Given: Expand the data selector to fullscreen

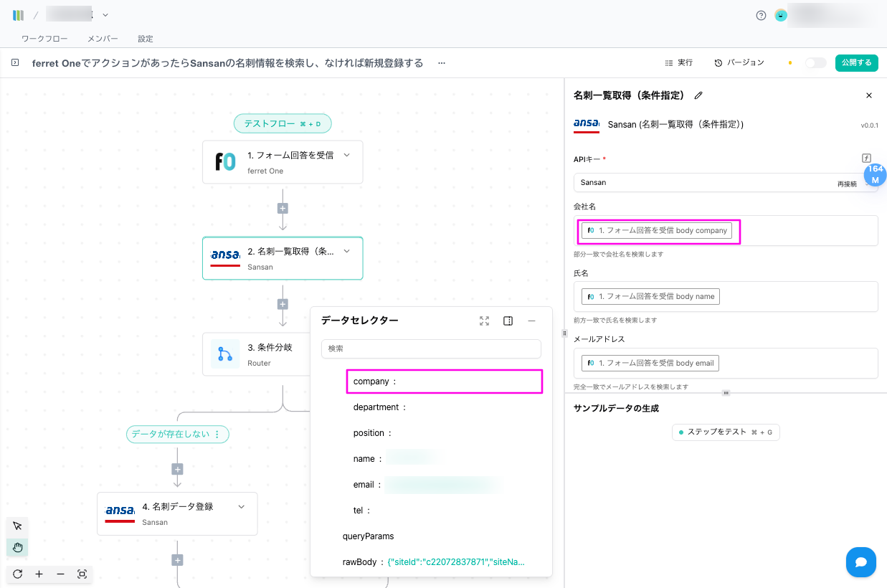Looking at the screenshot, I should click(x=484, y=321).
